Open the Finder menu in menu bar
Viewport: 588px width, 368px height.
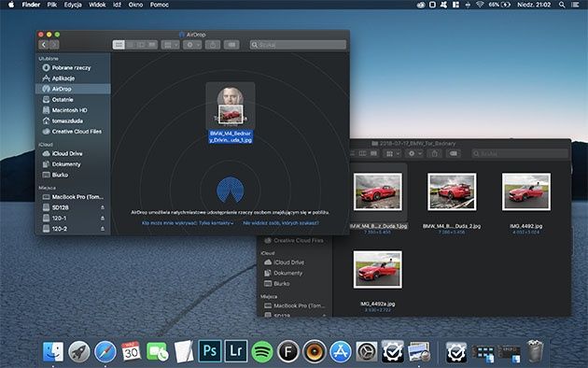31,5
